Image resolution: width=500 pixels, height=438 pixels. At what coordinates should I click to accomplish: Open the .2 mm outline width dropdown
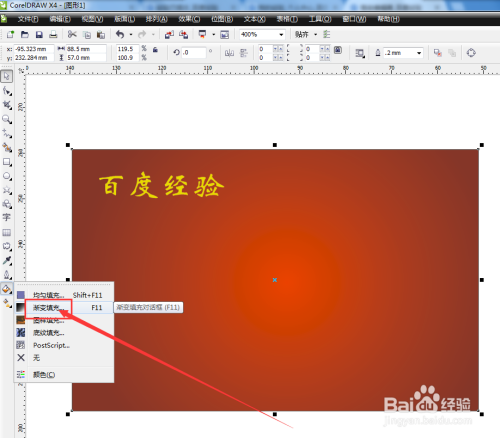pos(419,53)
